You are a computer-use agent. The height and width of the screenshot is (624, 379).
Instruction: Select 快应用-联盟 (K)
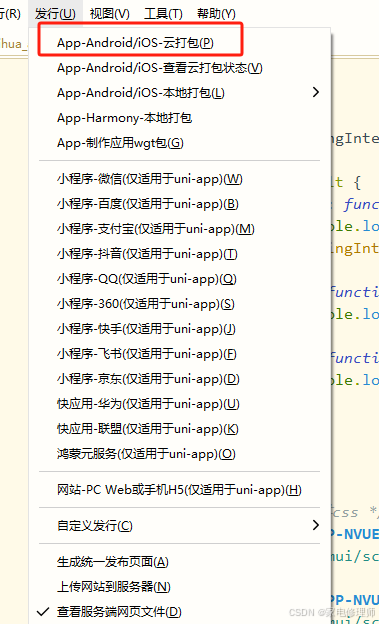point(148,429)
